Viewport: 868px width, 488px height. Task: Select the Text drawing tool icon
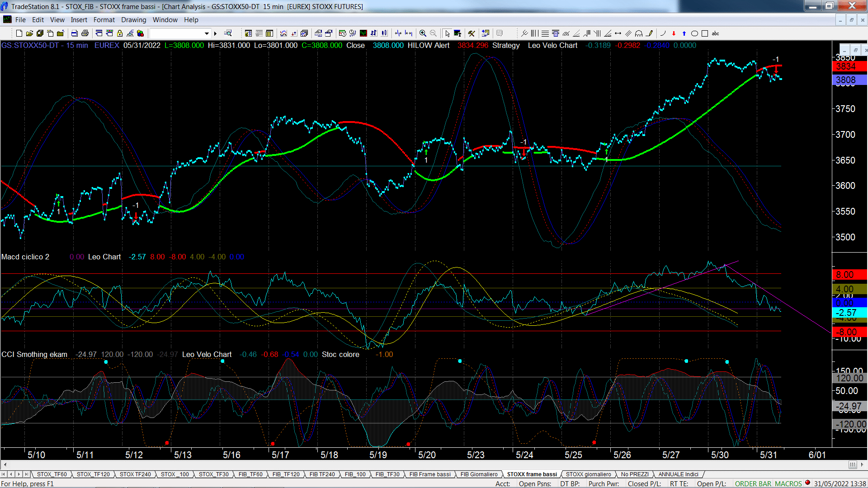(x=458, y=33)
